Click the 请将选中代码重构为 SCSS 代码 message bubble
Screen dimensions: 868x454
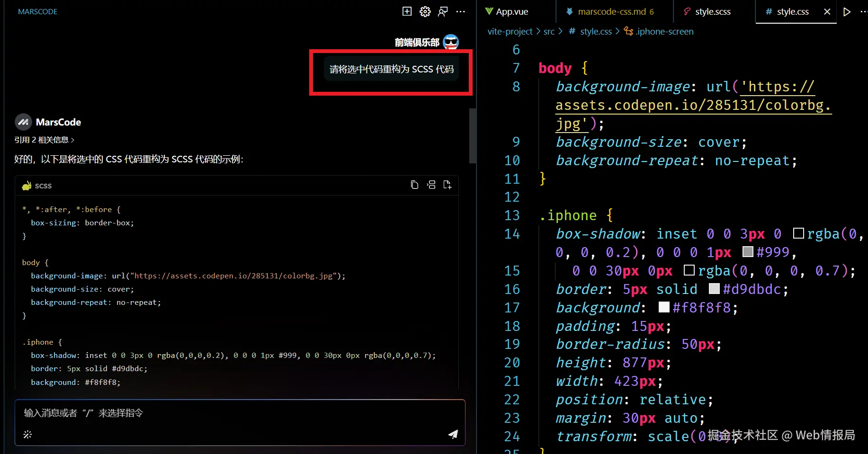392,70
